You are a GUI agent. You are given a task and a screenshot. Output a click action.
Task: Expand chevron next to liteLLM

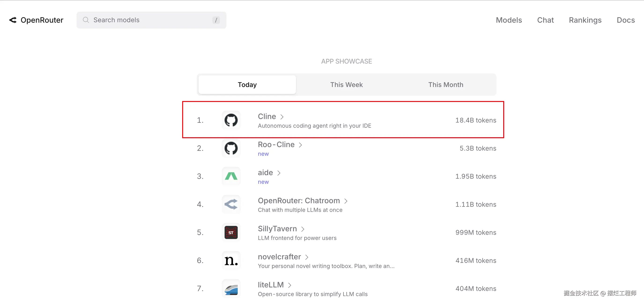(x=290, y=285)
